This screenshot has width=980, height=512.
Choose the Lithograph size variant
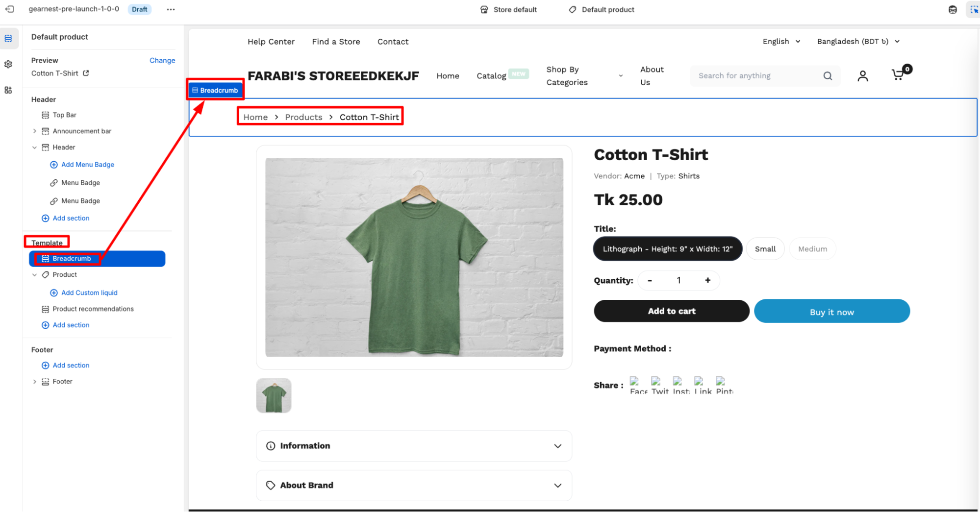tap(667, 249)
